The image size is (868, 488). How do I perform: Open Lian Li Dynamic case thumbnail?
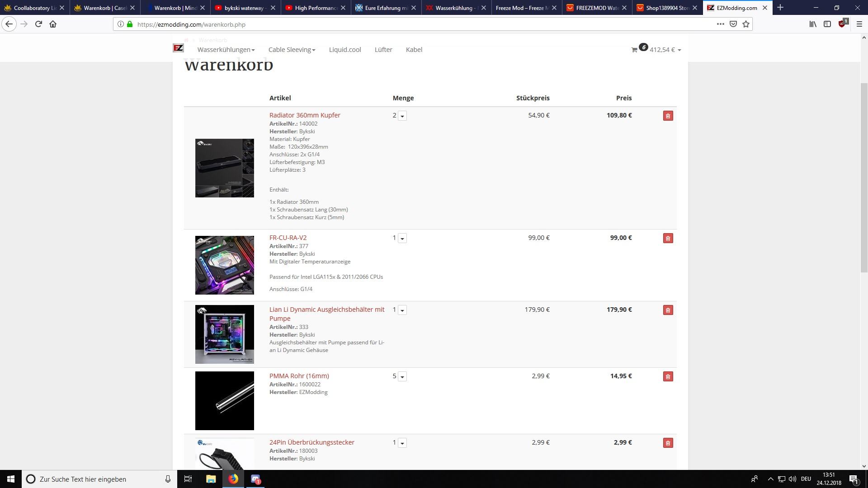225,334
